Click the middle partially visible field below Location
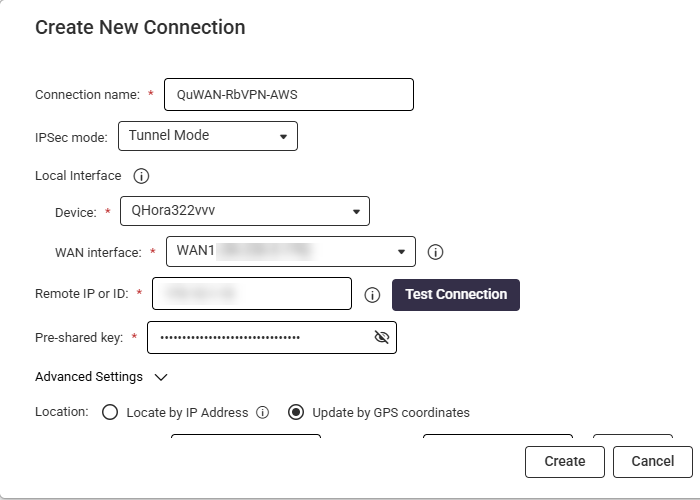Image resolution: width=700 pixels, height=500 pixels. 498,438
